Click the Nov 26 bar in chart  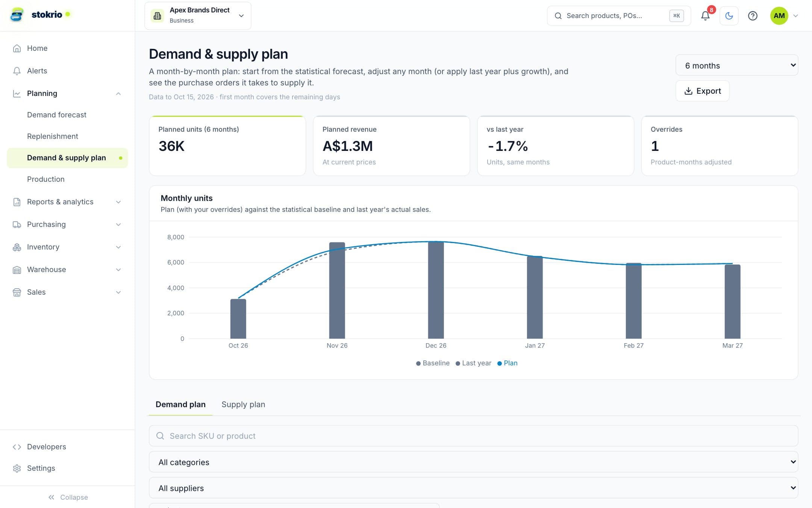[x=337, y=291]
